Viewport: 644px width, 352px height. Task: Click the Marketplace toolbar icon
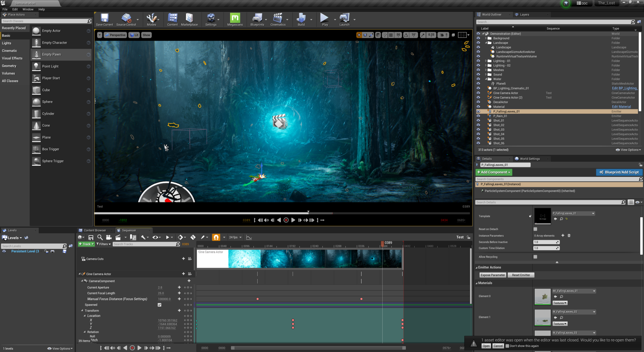(189, 19)
